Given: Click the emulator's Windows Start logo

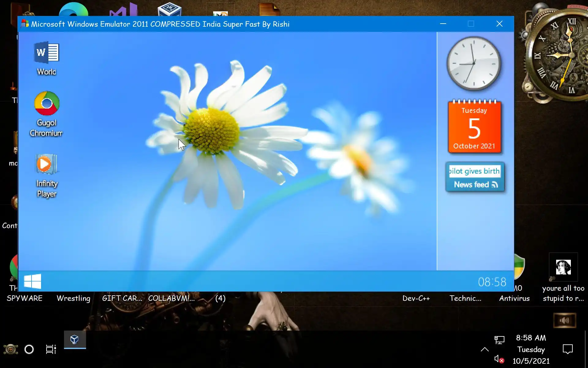Looking at the screenshot, I should (x=32, y=281).
